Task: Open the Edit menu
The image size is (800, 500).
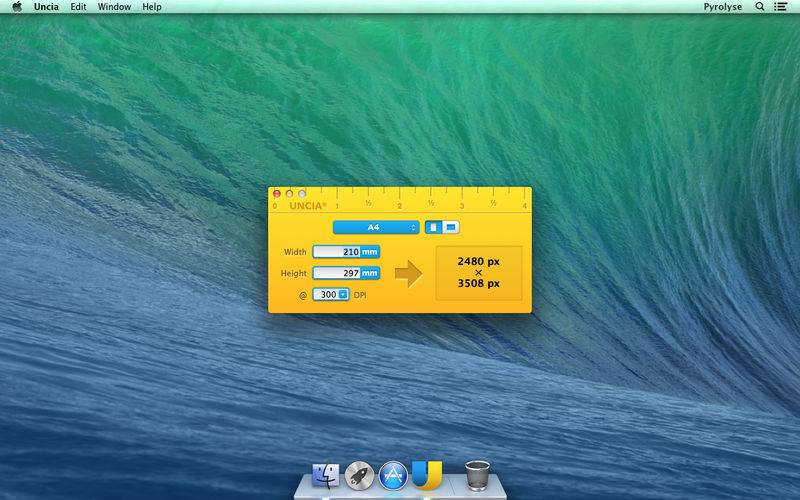Action: (78, 7)
